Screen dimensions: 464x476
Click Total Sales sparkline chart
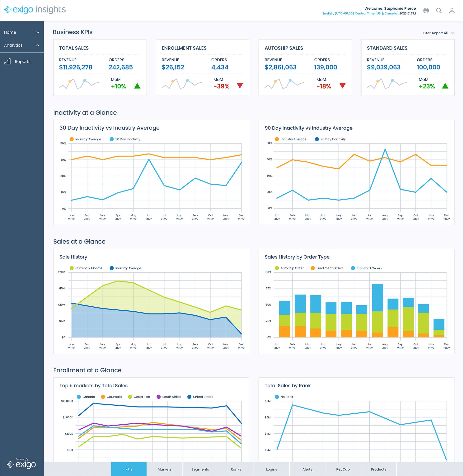pyautogui.click(x=79, y=84)
